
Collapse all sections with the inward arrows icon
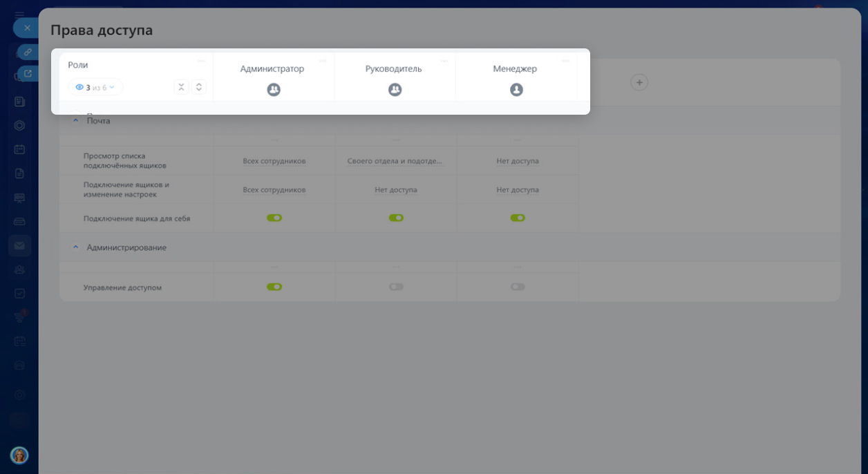181,87
